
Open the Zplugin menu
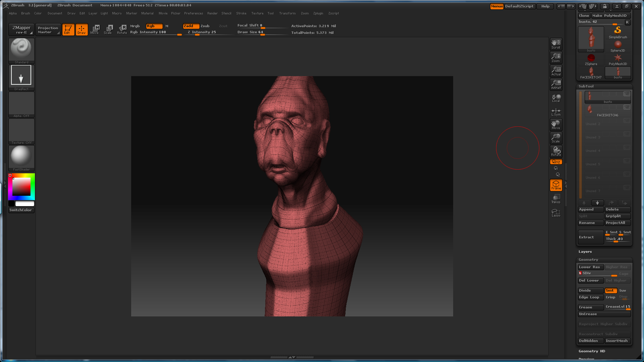(x=318, y=13)
